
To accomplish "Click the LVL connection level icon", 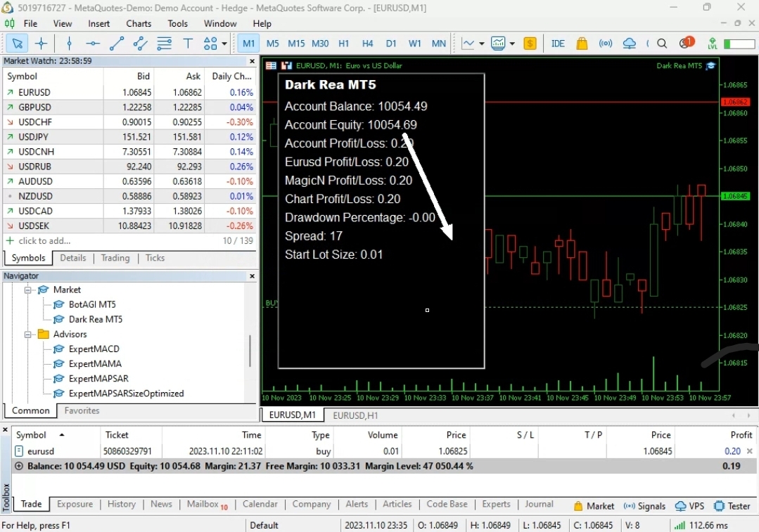I will [712, 44].
